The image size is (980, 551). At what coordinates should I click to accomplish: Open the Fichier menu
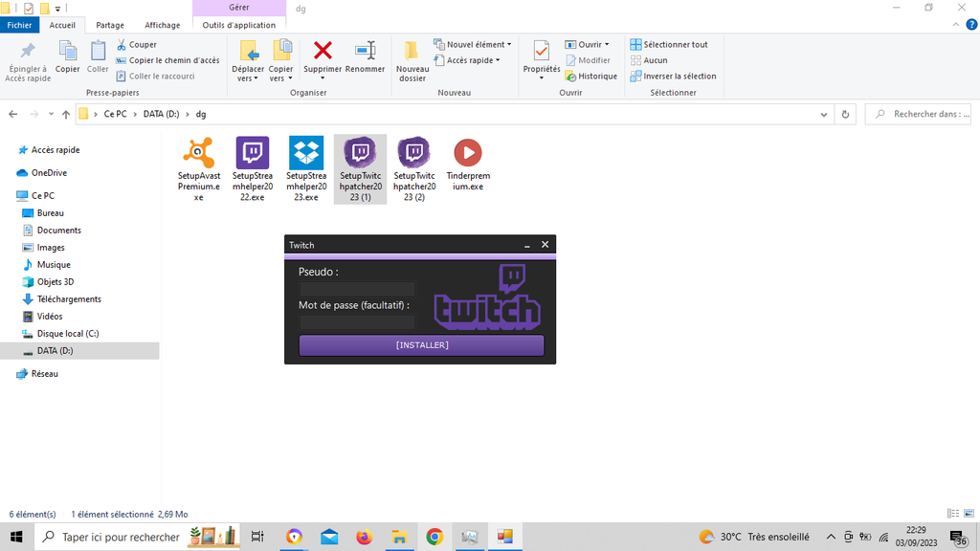(19, 25)
